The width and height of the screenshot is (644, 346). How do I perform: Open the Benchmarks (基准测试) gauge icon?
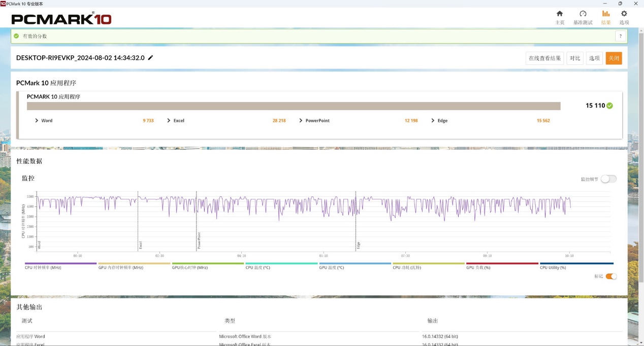click(583, 14)
